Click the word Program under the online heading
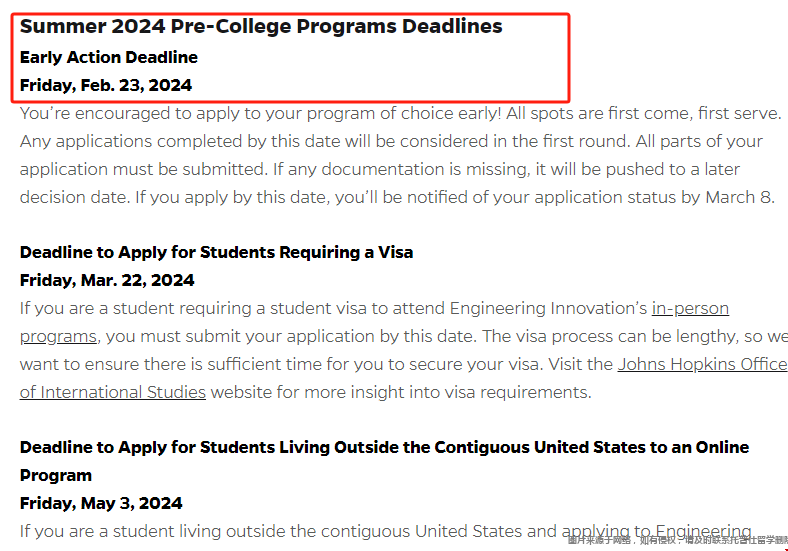 coord(56,476)
